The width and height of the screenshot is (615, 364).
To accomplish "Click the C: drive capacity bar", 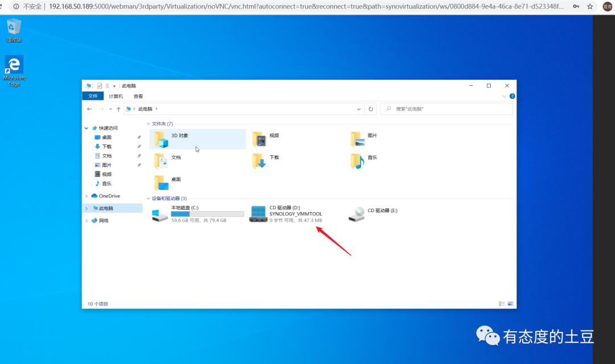I will [x=207, y=214].
